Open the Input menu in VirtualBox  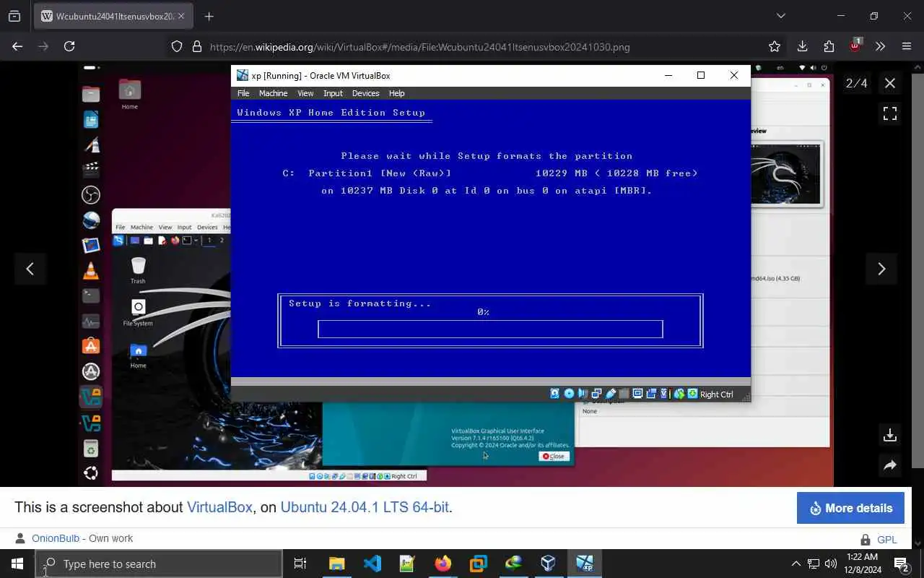[333, 93]
